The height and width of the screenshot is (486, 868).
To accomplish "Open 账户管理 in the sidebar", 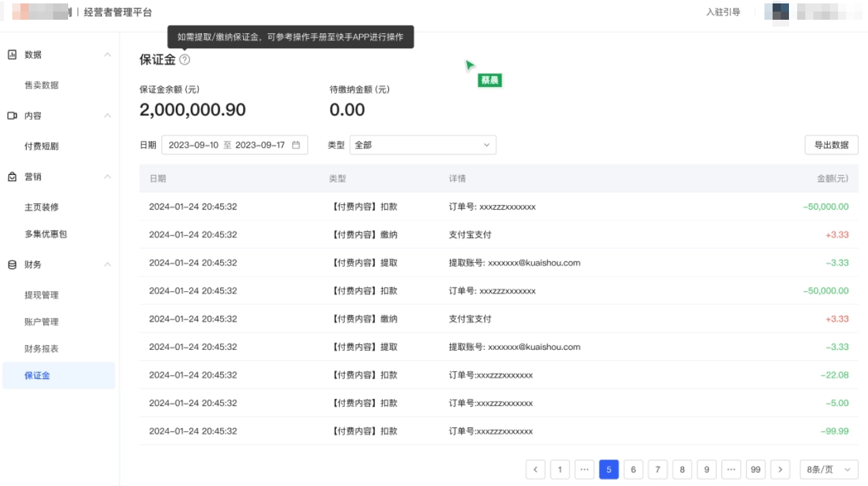I will (42, 322).
